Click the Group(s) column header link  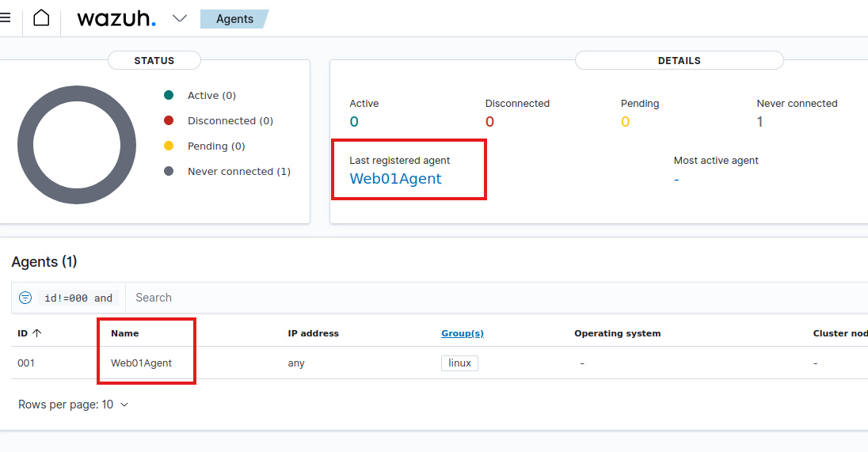[x=463, y=333]
